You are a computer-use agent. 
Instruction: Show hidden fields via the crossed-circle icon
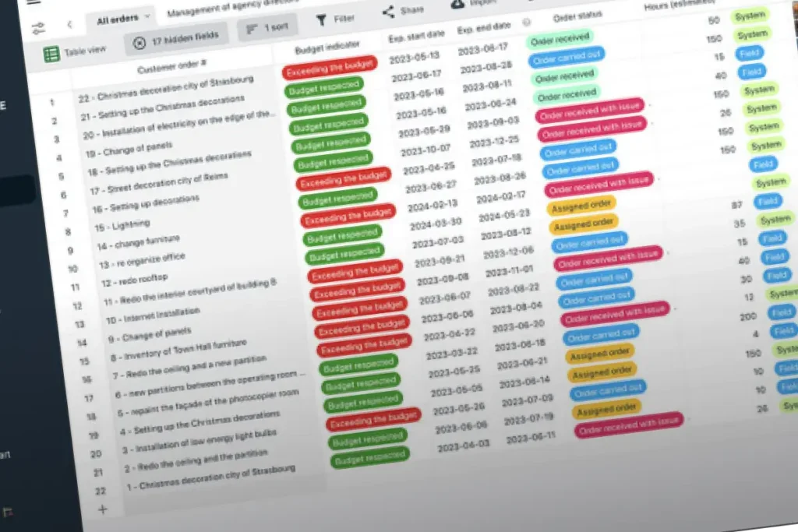(139, 44)
